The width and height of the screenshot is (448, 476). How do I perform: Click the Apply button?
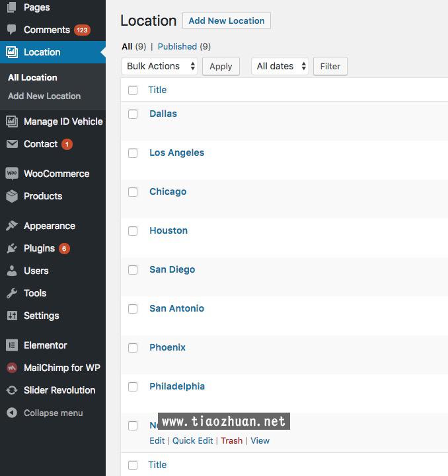point(221,66)
